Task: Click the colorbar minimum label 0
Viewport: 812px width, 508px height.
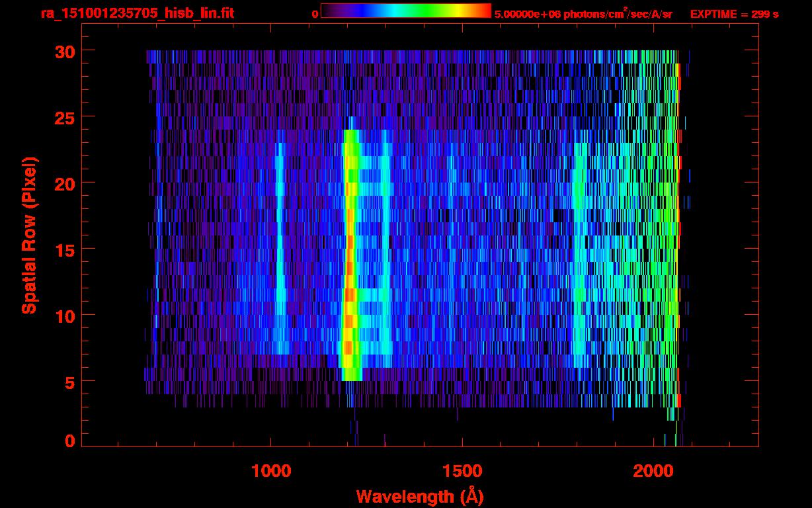Action: click(x=315, y=14)
